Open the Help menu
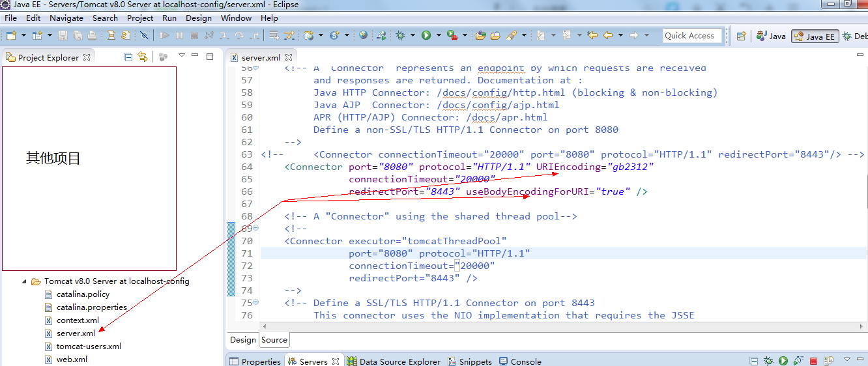Image resolution: width=868 pixels, height=366 pixels. pos(269,18)
